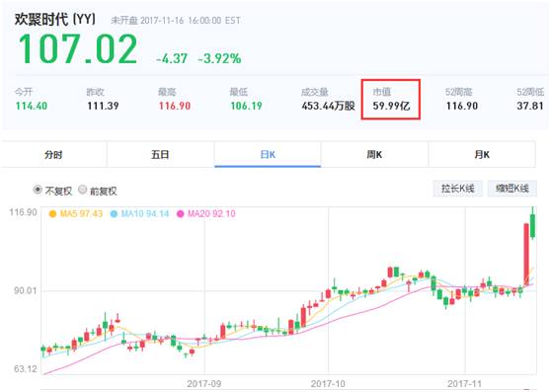This screenshot has width=551, height=392.
Task: Click the 90.01 price axis label
Action: point(25,291)
